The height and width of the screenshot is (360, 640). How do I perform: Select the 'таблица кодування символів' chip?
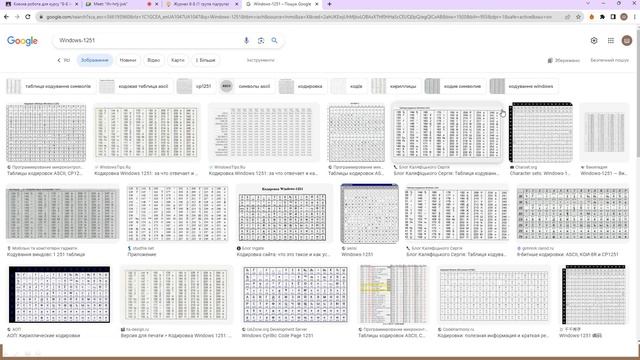click(x=50, y=86)
